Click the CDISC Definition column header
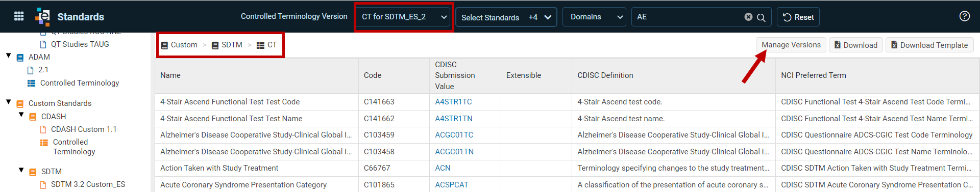 [674, 75]
